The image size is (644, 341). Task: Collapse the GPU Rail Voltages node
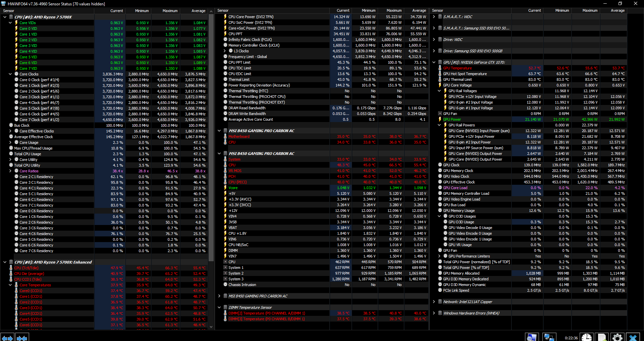coord(439,91)
